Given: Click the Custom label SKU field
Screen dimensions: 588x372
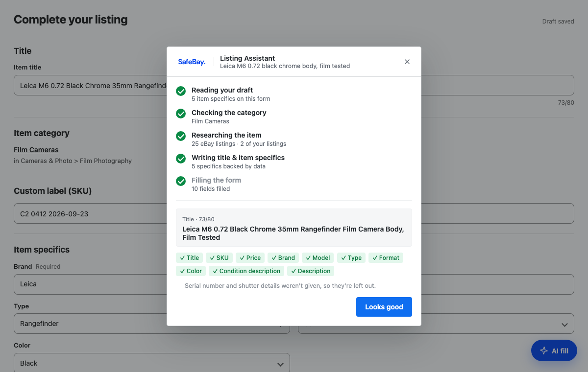Looking at the screenshot, I should pos(294,213).
